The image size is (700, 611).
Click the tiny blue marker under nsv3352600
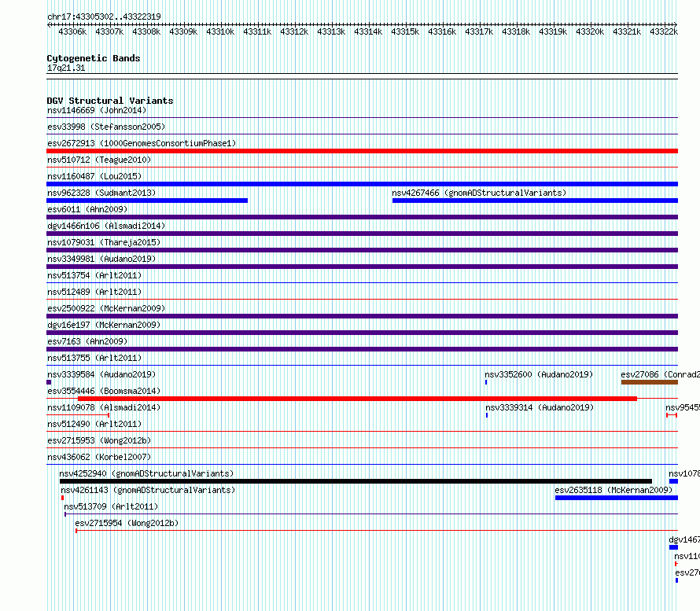(x=486, y=382)
